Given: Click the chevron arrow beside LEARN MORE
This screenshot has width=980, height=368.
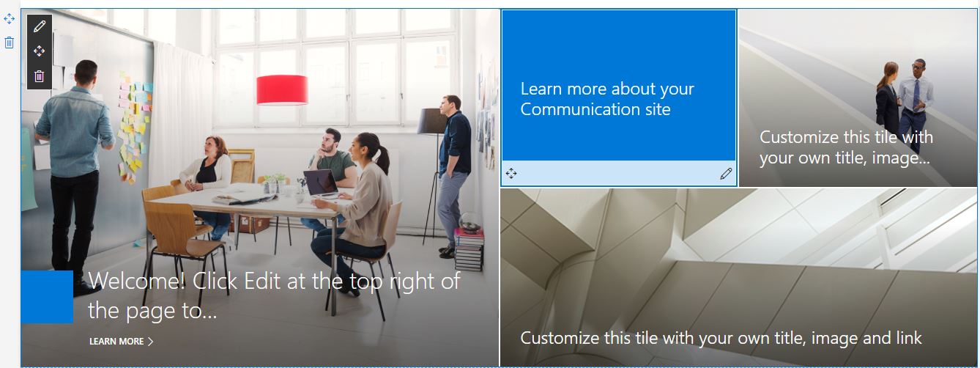Looking at the screenshot, I should click(151, 342).
